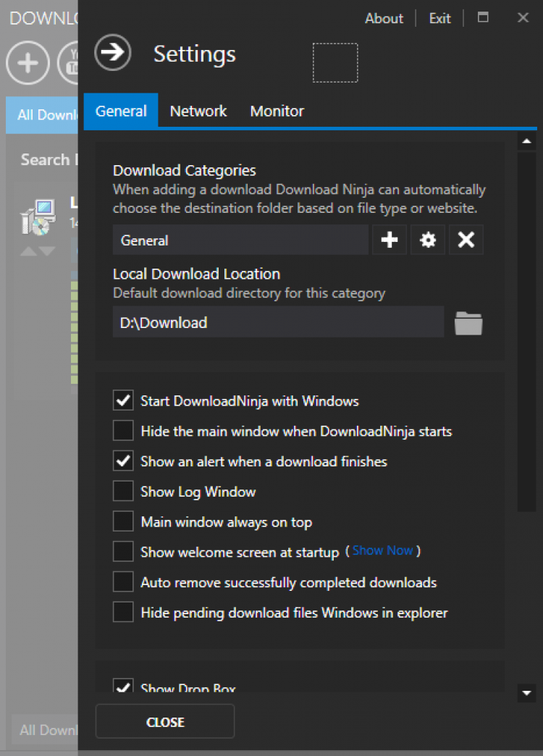Add a new download category with plus icon
Viewport: 543px width, 756px height.
(x=390, y=240)
